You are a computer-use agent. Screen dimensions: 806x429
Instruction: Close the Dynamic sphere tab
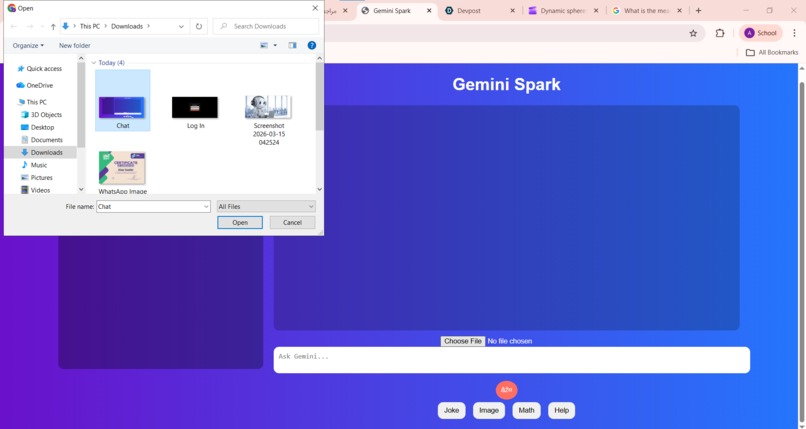596,10
